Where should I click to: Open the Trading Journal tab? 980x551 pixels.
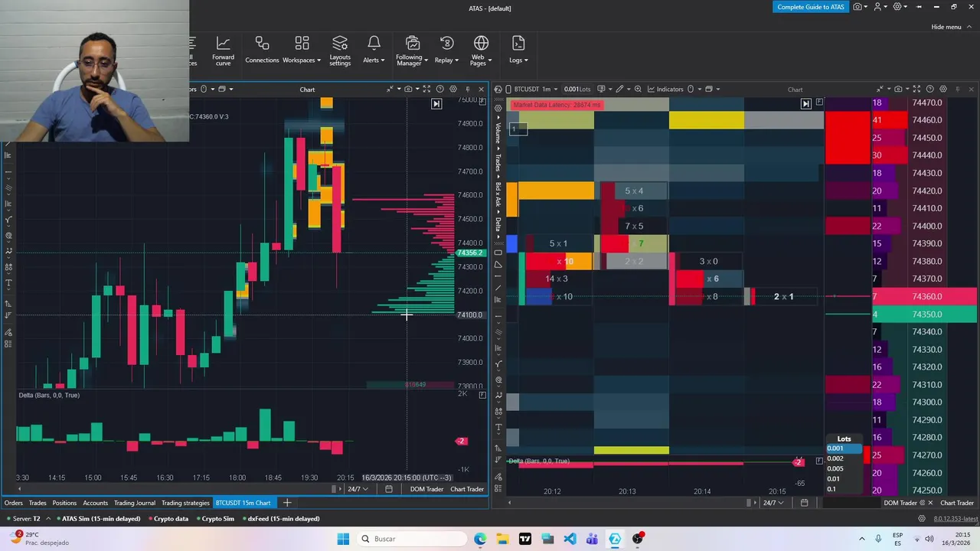[x=135, y=503]
